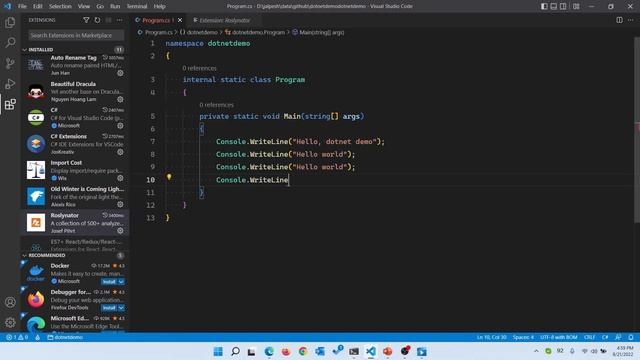Open editor more actions ellipsis
The image size is (640, 360).
point(631,20)
